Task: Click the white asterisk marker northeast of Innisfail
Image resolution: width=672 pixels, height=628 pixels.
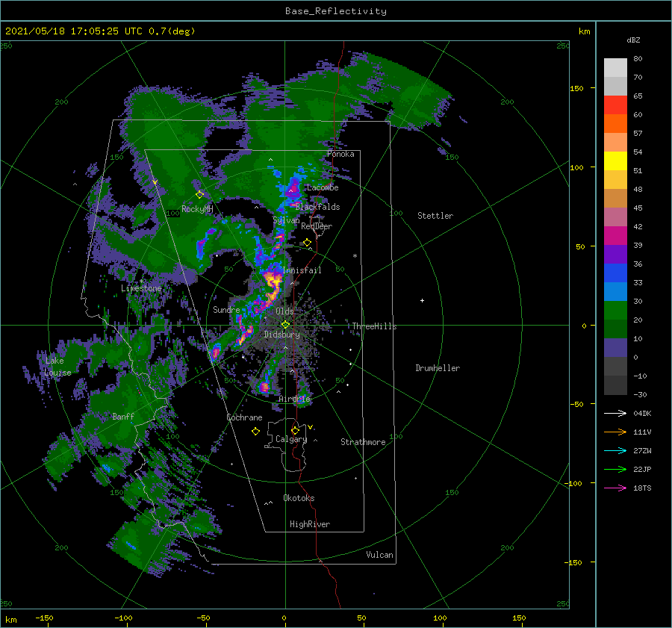Action: click(x=355, y=256)
